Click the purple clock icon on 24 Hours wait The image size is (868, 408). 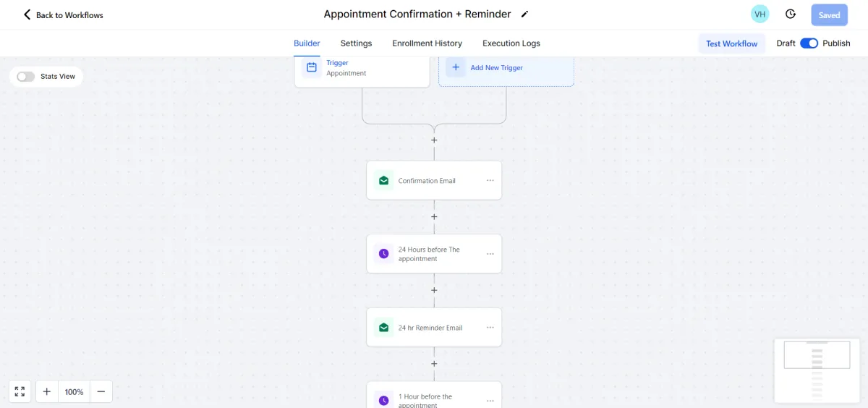[383, 254]
